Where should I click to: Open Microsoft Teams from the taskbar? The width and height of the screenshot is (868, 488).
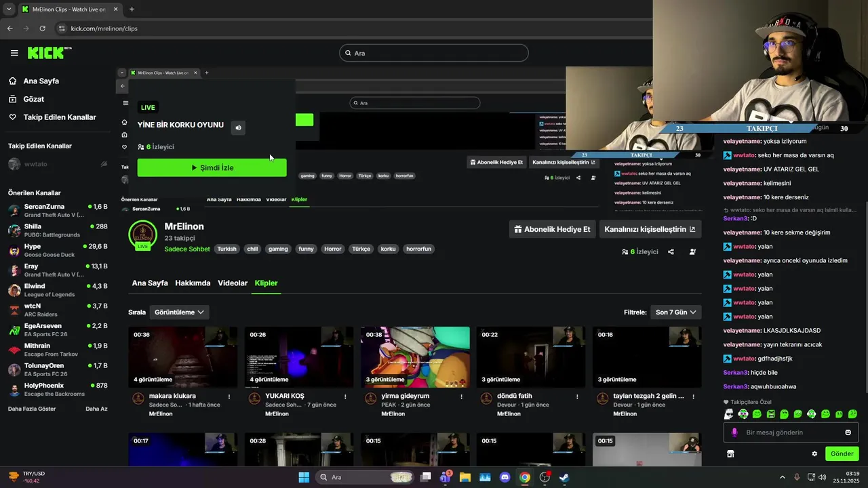pyautogui.click(x=445, y=477)
